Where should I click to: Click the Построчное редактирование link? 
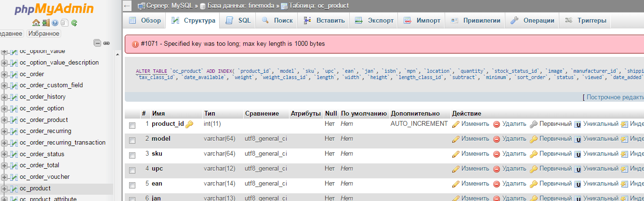click(615, 97)
